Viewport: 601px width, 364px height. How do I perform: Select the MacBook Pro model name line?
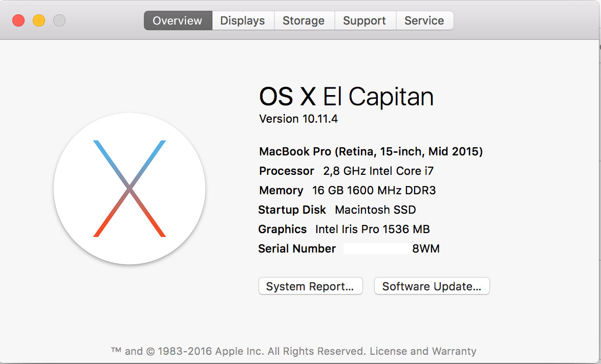click(371, 151)
